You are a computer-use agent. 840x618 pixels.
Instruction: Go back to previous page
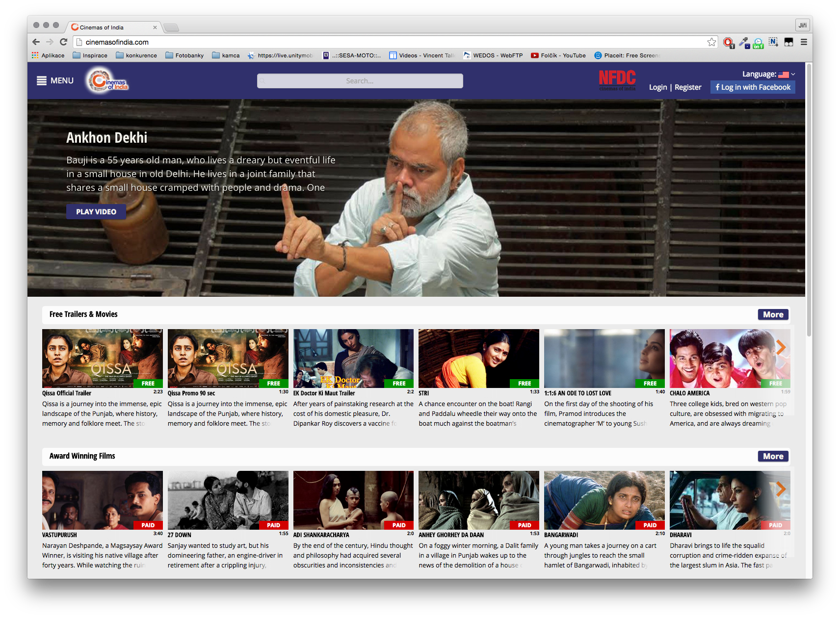[36, 42]
